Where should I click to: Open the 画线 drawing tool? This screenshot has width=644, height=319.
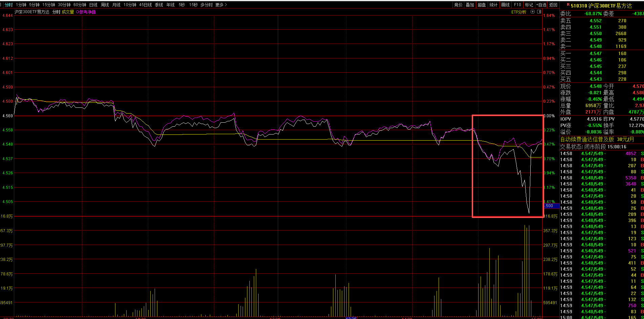(505, 5)
